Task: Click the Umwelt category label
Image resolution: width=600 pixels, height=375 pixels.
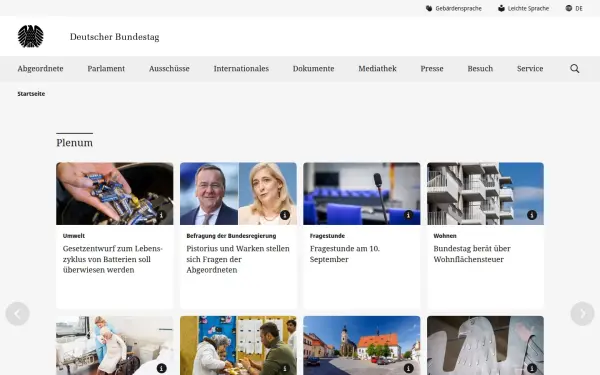Action: tap(73, 236)
